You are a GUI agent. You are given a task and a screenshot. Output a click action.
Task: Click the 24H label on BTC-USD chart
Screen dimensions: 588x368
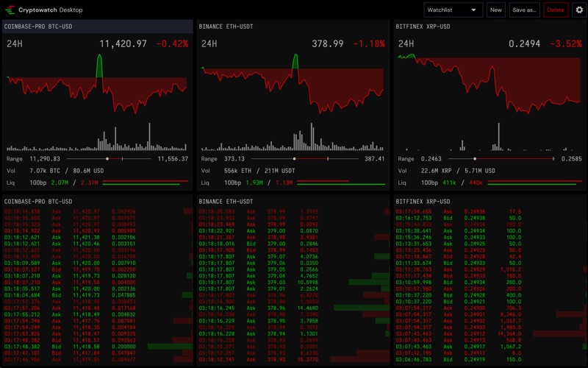tap(15, 44)
